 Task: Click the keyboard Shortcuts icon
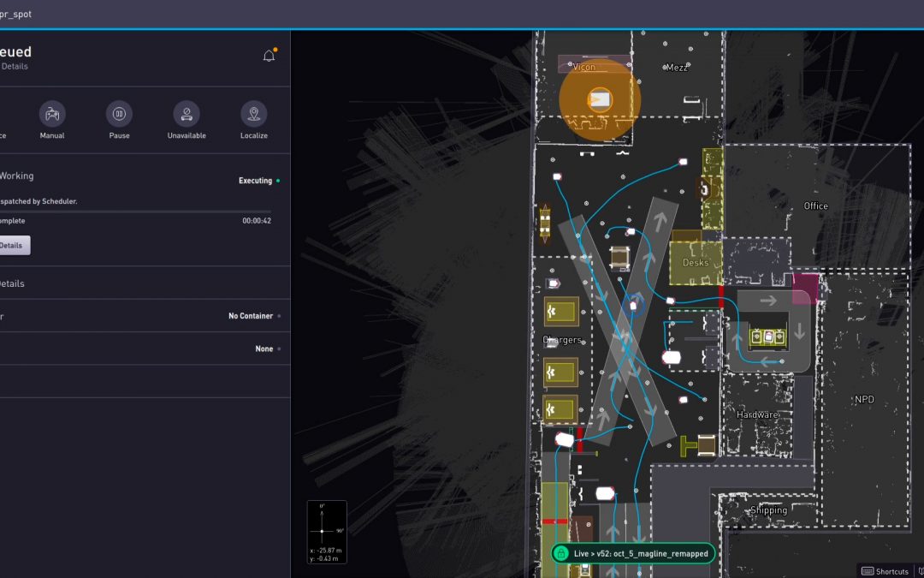click(x=867, y=571)
